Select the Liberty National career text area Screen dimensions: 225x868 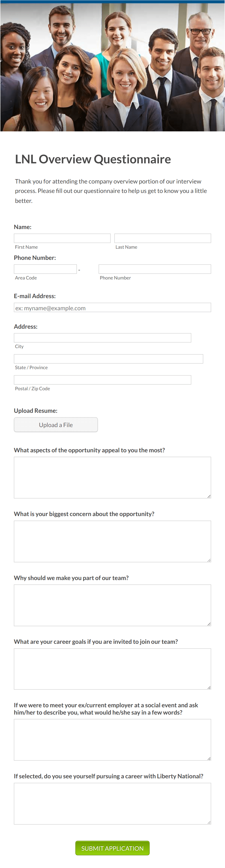click(x=112, y=803)
